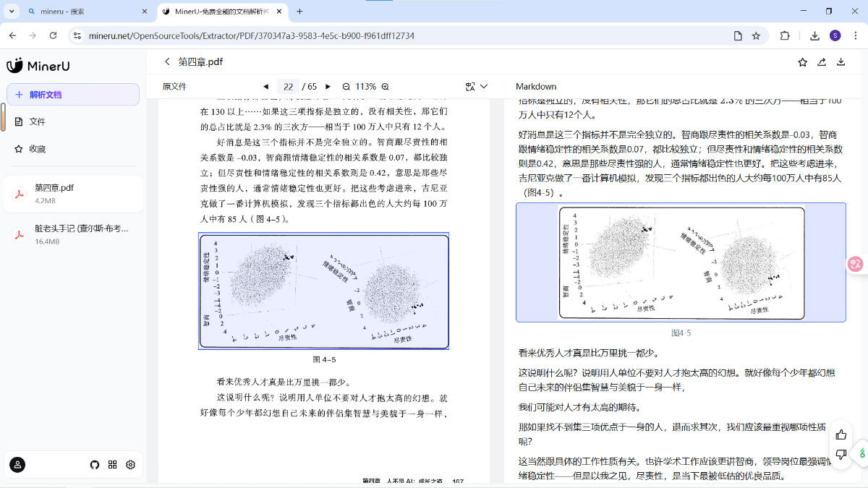Star the document with the favorite icon
868x488 pixels.
coord(802,62)
